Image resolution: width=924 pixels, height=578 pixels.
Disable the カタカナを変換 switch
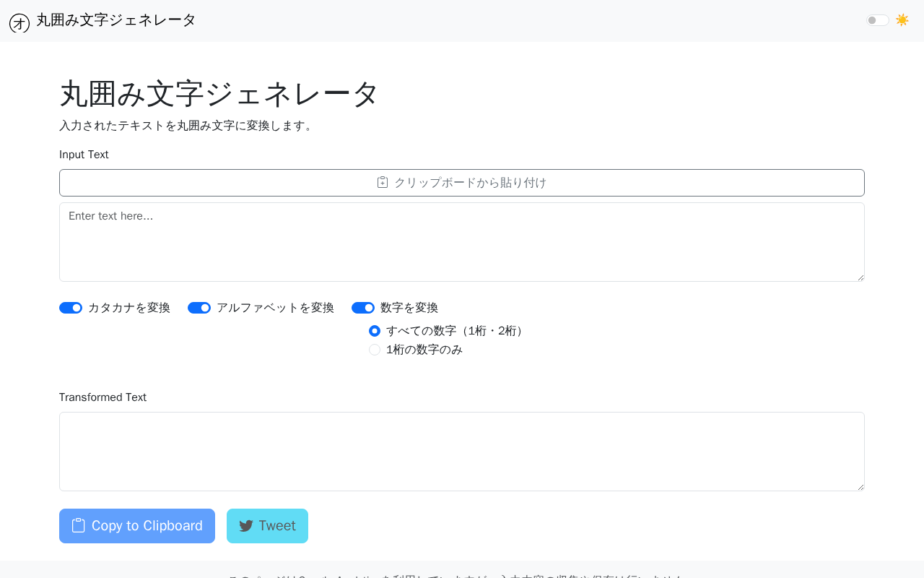(x=71, y=308)
